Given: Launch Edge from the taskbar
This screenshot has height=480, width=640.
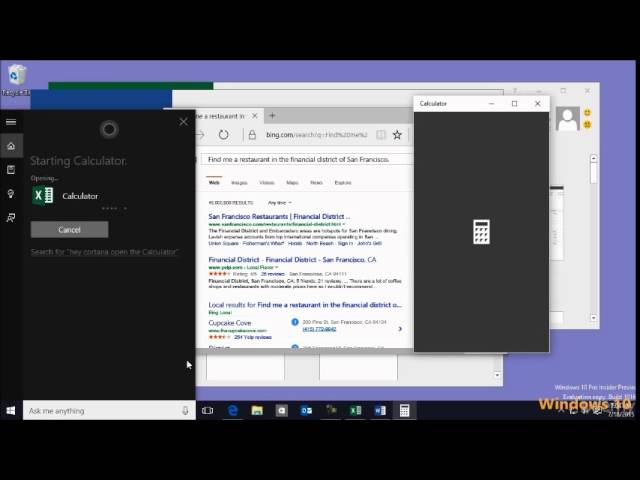Looking at the screenshot, I should pos(232,411).
